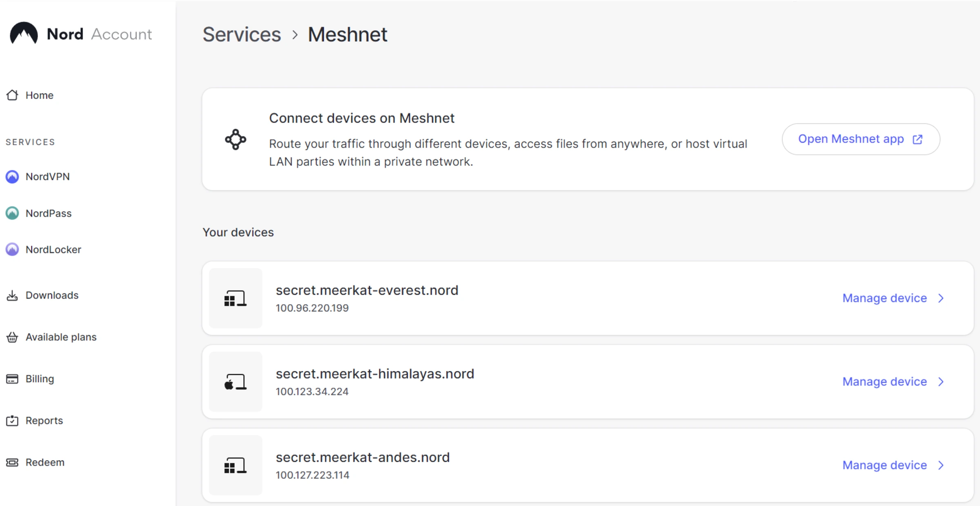Select Home in the sidebar
Screen dimensions: 980x506
click(39, 95)
